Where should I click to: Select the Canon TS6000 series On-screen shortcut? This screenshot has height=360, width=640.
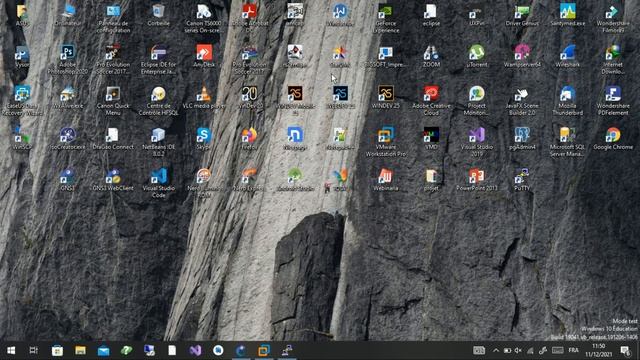(204, 19)
